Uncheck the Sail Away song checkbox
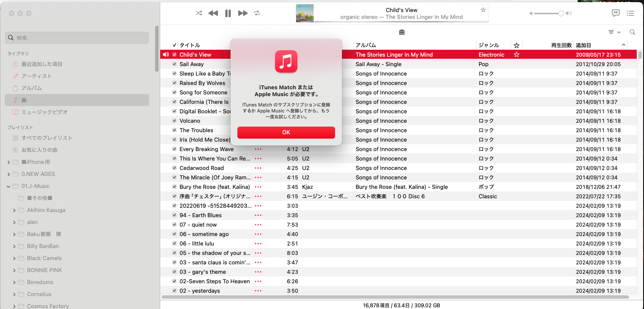 coord(174,64)
